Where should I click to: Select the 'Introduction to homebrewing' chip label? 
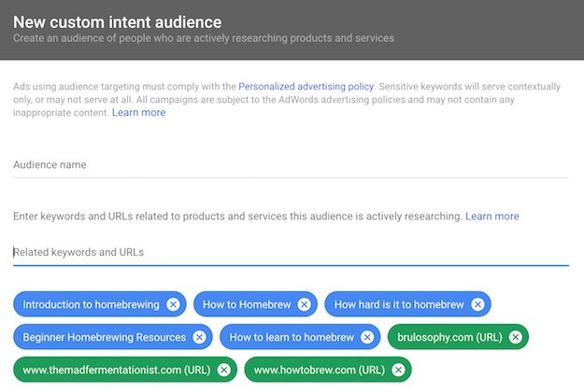[90, 304]
